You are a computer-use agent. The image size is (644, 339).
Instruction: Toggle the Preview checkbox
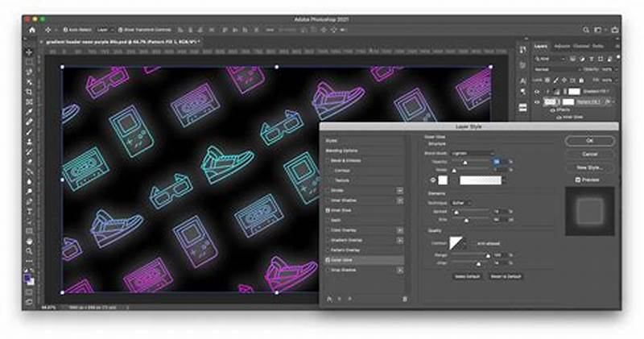pyautogui.click(x=577, y=180)
